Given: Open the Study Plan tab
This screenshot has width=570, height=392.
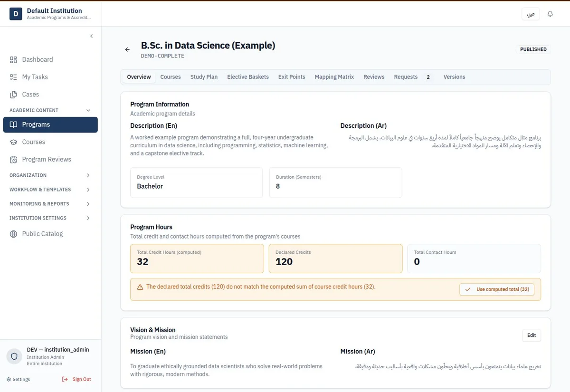Looking at the screenshot, I should pos(204,77).
